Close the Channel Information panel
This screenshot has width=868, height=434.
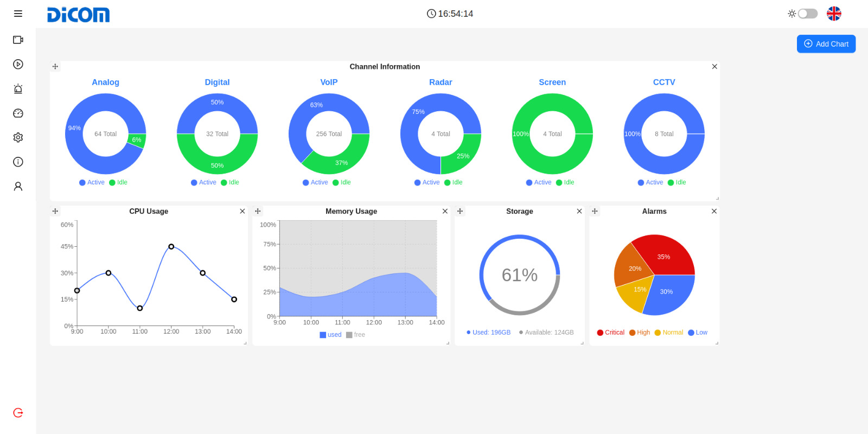point(714,67)
